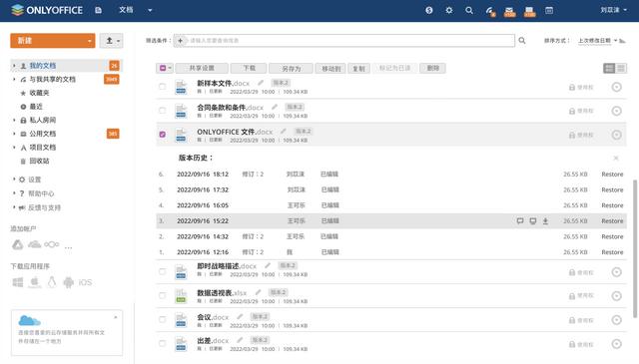Add comment to version 3 row
Image resolution: width=639 pixels, height=364 pixels.
click(520, 221)
